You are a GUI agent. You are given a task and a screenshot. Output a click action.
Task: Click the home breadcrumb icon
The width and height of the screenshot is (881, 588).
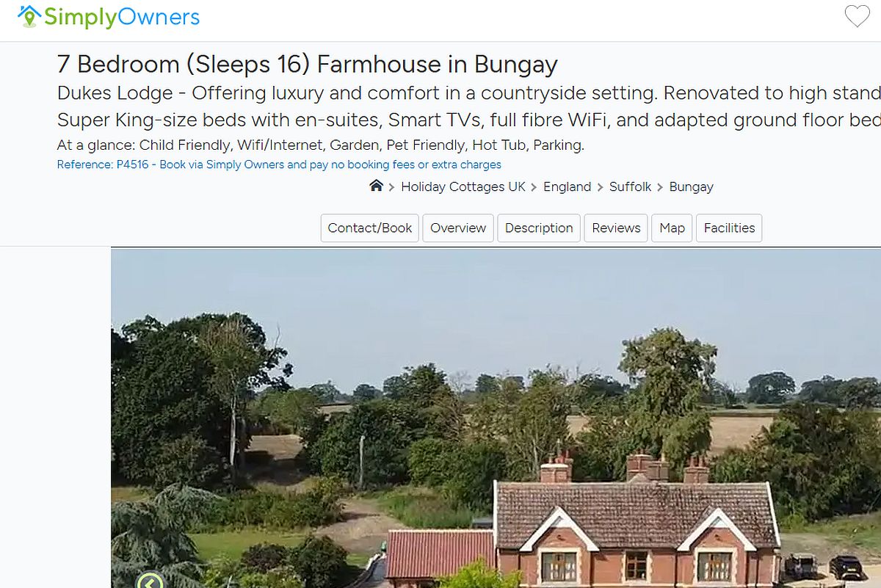pyautogui.click(x=376, y=186)
